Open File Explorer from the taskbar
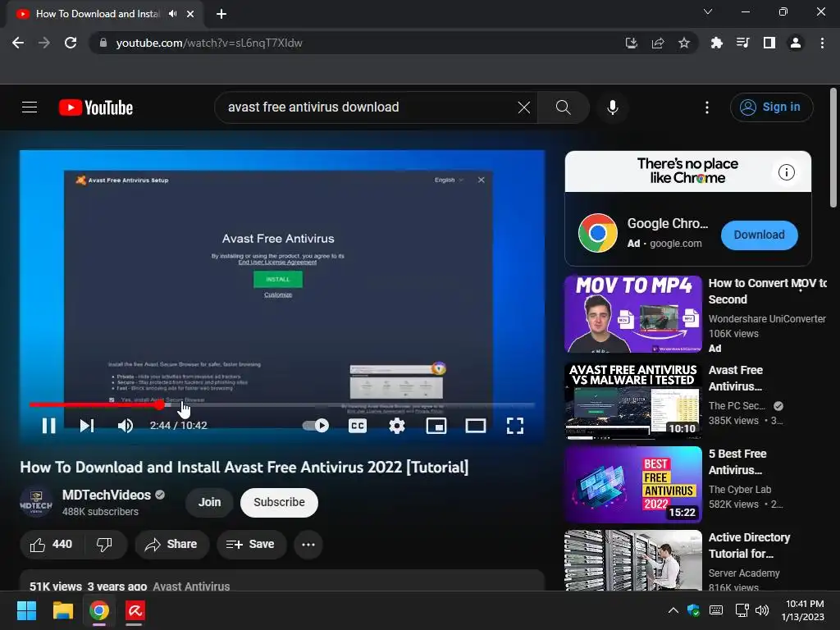 (x=62, y=610)
